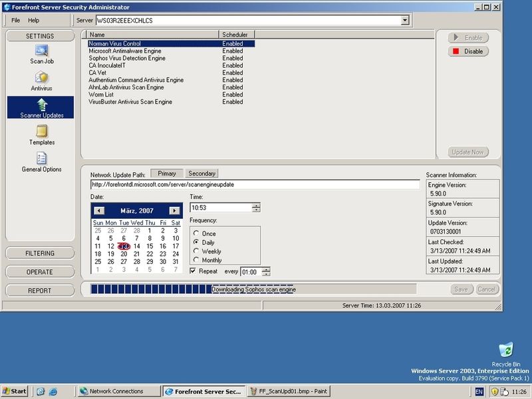
Task: Click the EN language indicator in tray
Action: click(479, 392)
